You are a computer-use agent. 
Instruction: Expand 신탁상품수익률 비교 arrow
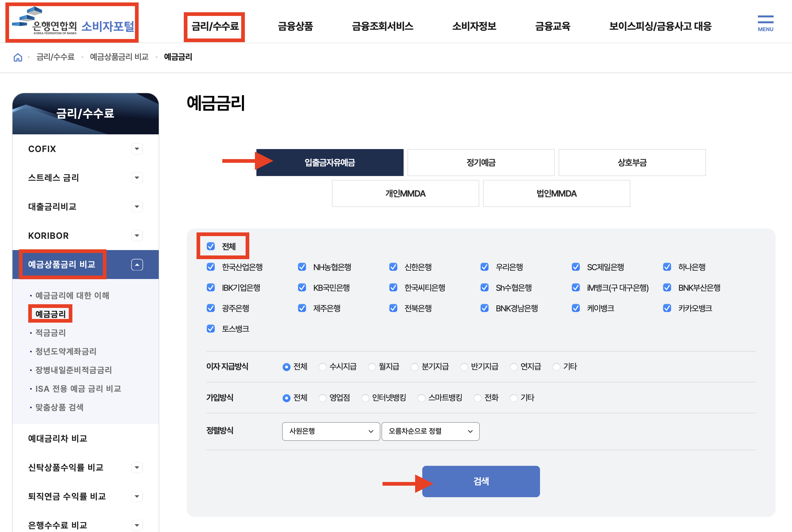(137, 468)
